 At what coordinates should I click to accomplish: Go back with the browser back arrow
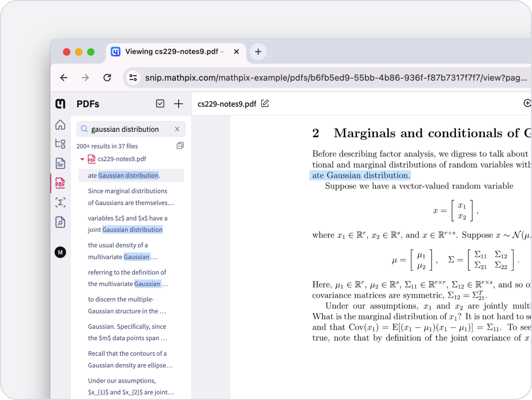[64, 78]
